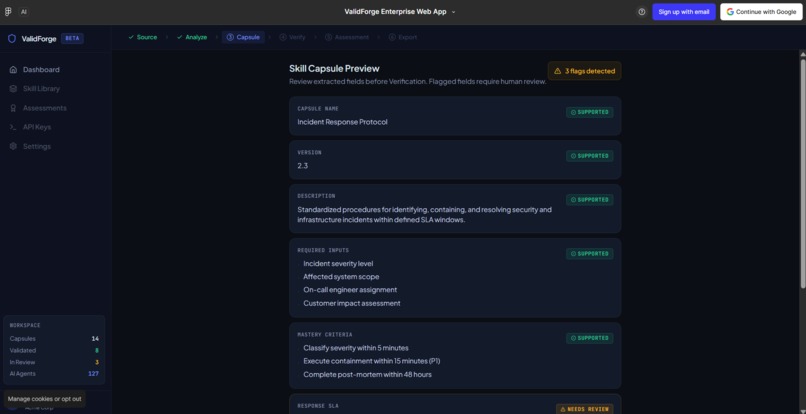Click the In Review count row
806x414 pixels.
coord(54,362)
